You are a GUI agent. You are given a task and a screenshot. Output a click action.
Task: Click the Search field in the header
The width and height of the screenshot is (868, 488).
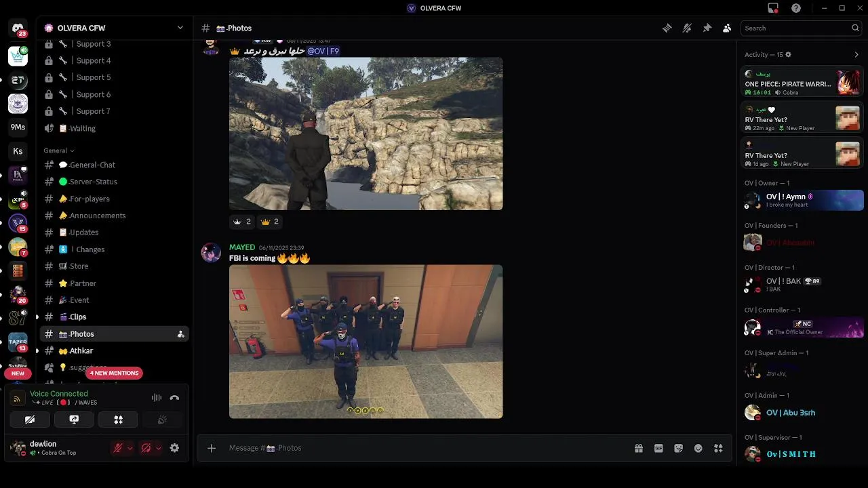pos(801,28)
